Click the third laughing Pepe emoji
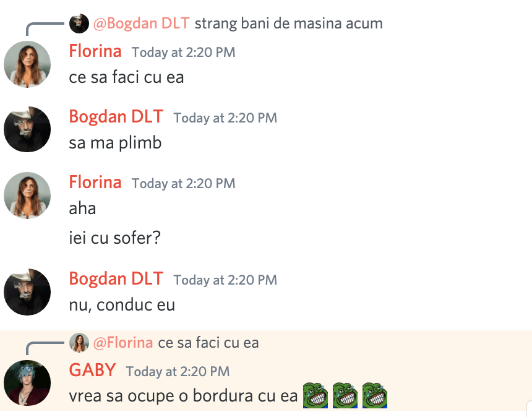Image resolution: width=532 pixels, height=417 pixels. (x=375, y=395)
